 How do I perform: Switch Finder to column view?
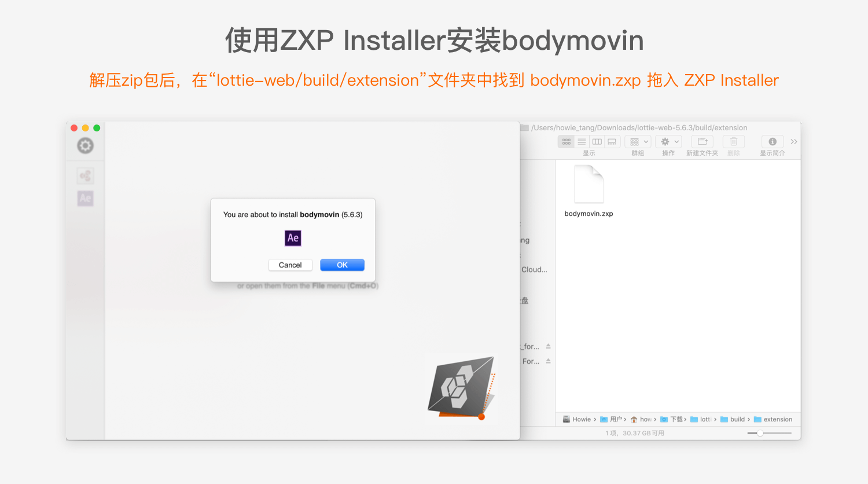[597, 141]
